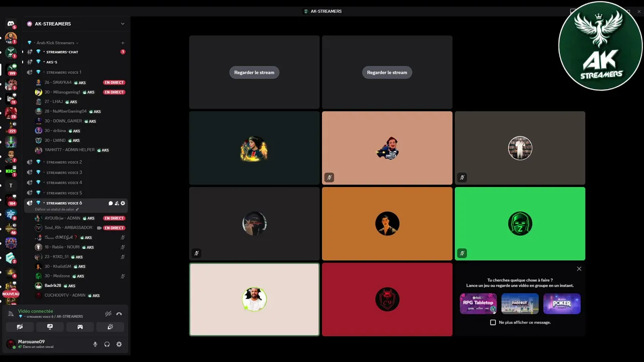
Task: Turn on the camera
Action: 20,327
